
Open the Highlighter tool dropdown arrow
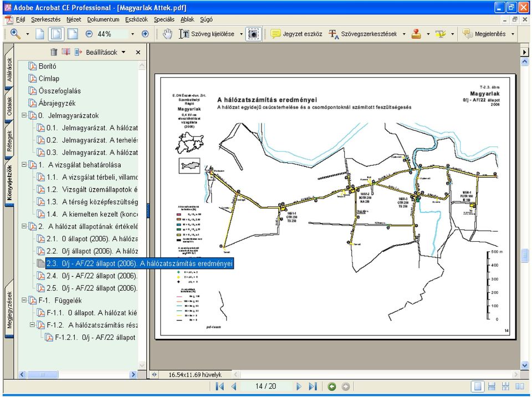452,34
